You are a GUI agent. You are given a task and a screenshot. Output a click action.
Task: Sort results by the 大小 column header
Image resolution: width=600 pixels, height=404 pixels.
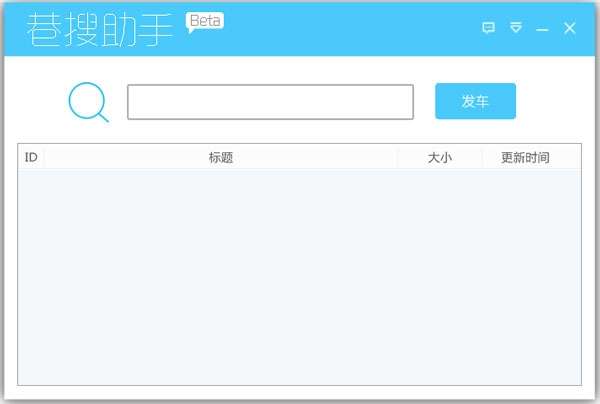(x=440, y=157)
